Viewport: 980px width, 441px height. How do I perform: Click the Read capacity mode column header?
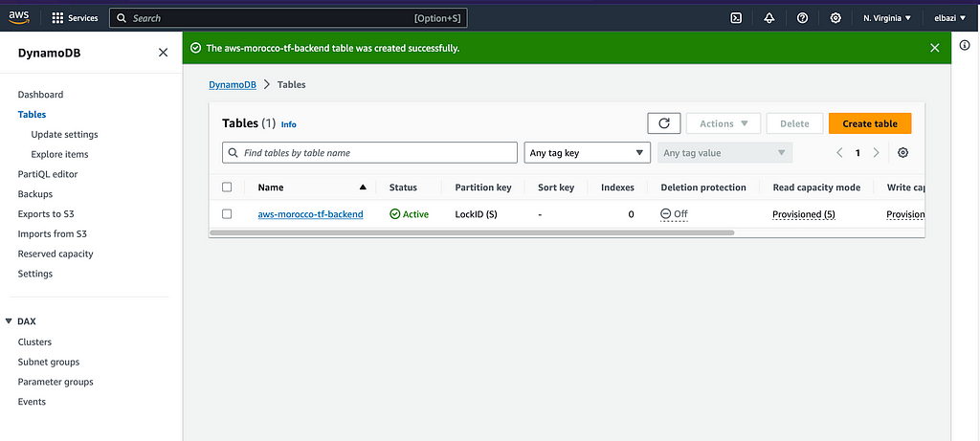(816, 187)
